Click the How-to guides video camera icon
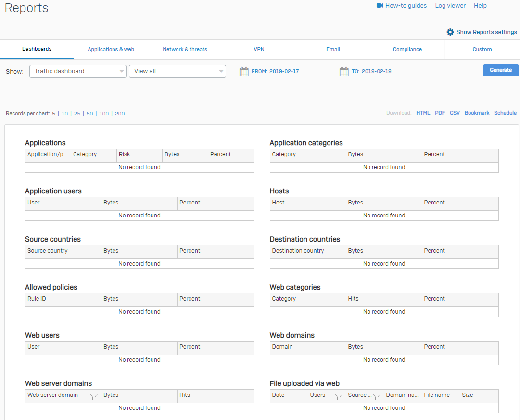 (380, 6)
